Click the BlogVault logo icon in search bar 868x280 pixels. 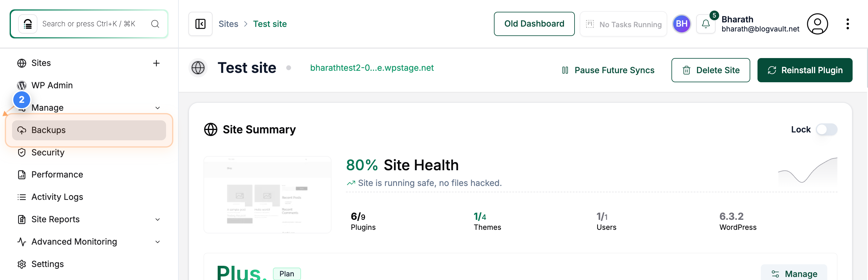28,24
